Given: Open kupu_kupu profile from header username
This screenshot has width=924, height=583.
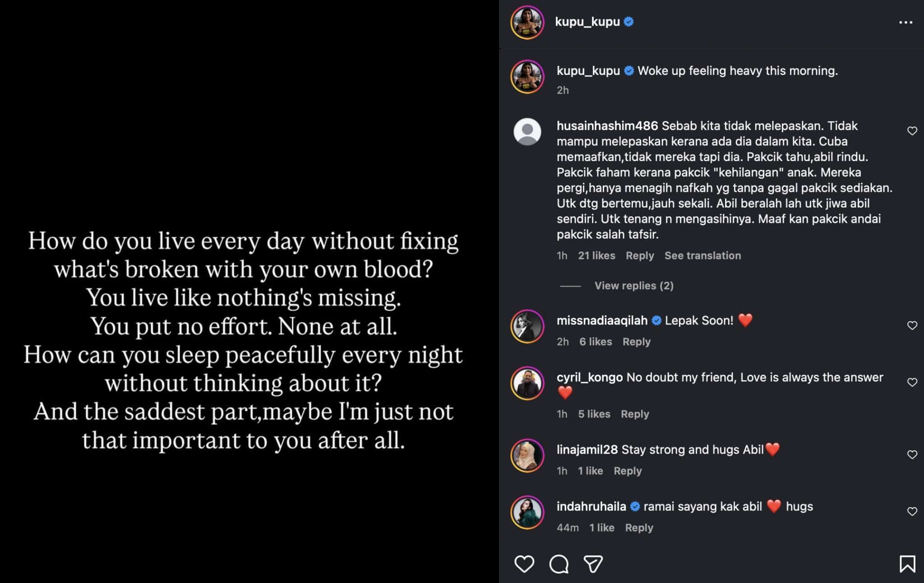Looking at the screenshot, I should pyautogui.click(x=587, y=22).
